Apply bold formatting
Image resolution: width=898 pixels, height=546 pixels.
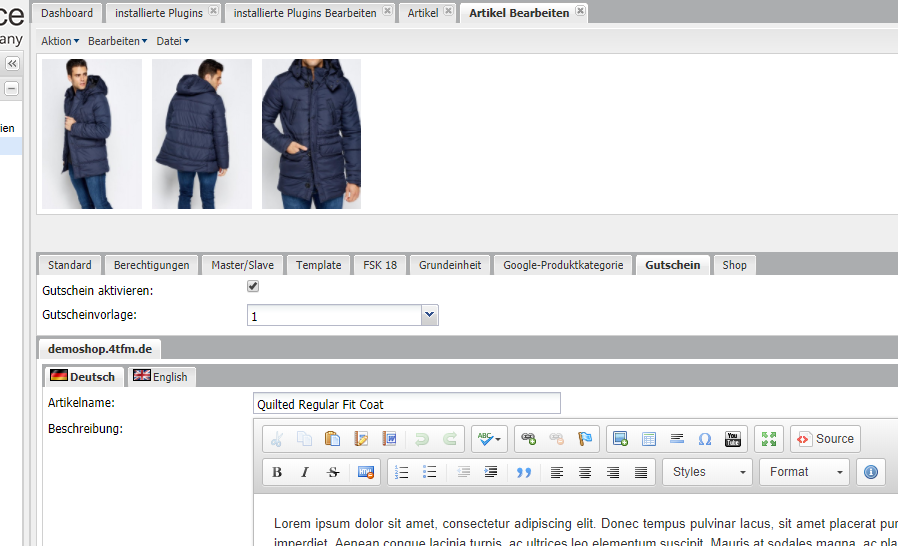277,472
